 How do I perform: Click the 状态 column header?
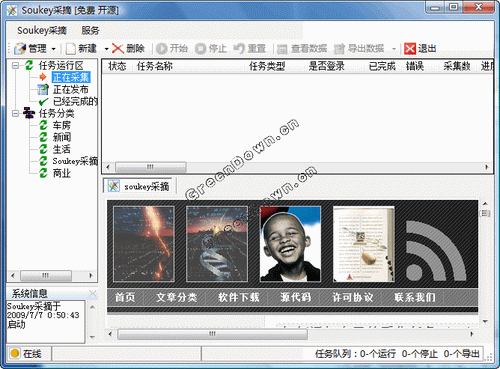pyautogui.click(x=117, y=66)
